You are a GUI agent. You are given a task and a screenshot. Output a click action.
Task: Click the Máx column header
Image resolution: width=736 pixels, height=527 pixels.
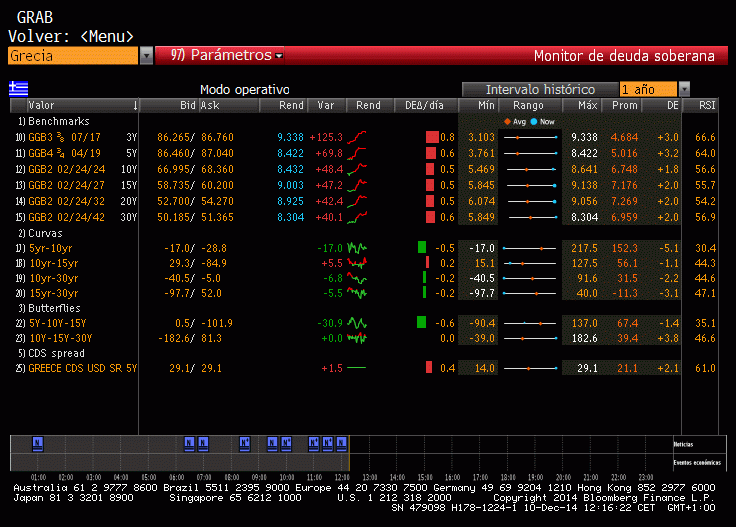click(x=581, y=106)
